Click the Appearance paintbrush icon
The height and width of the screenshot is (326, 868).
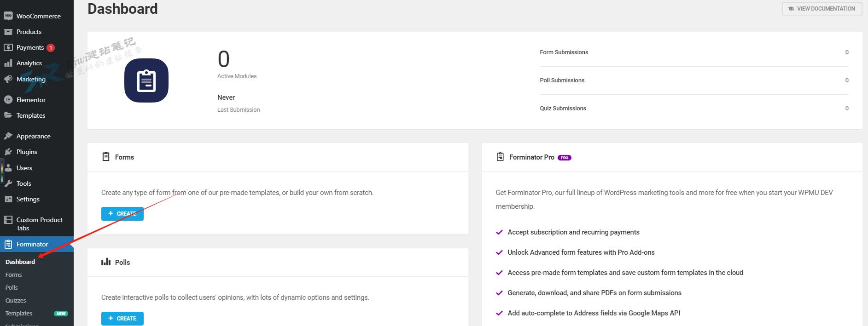pyautogui.click(x=8, y=136)
